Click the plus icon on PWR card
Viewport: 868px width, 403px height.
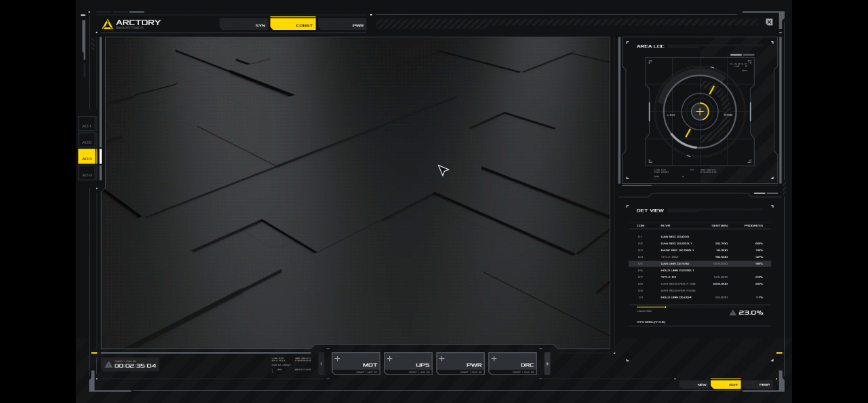click(x=441, y=359)
